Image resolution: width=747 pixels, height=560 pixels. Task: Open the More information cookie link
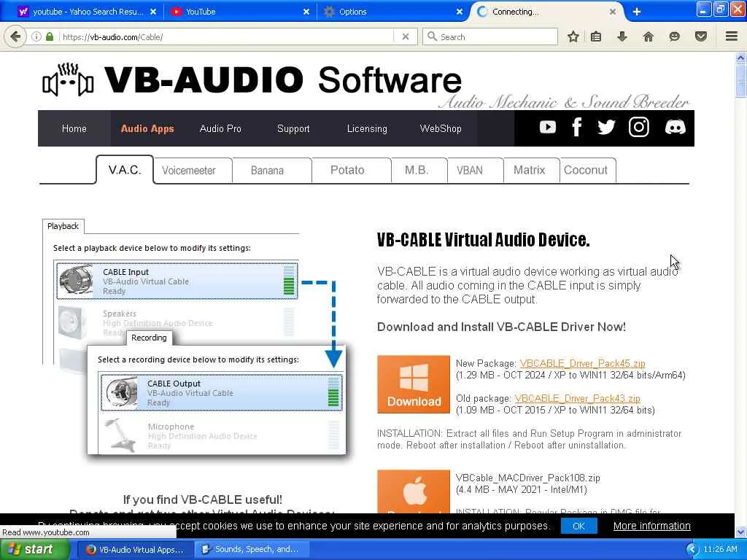coord(651,526)
